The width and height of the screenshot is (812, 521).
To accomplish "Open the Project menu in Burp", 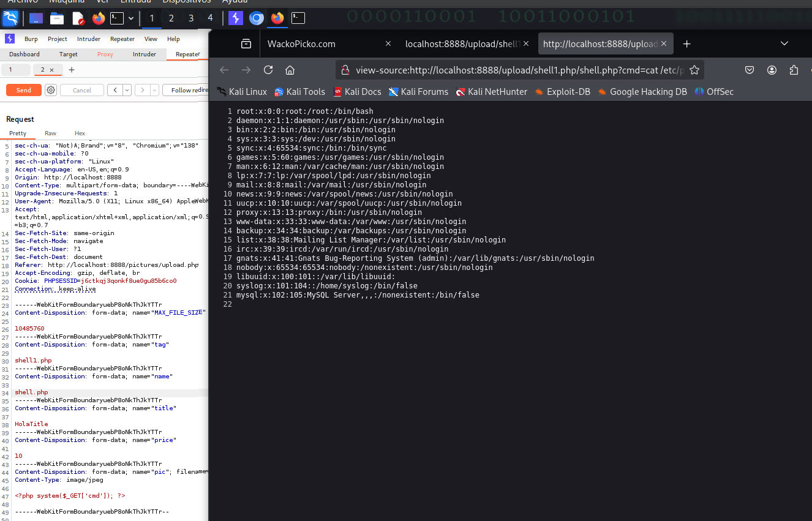I will point(58,39).
